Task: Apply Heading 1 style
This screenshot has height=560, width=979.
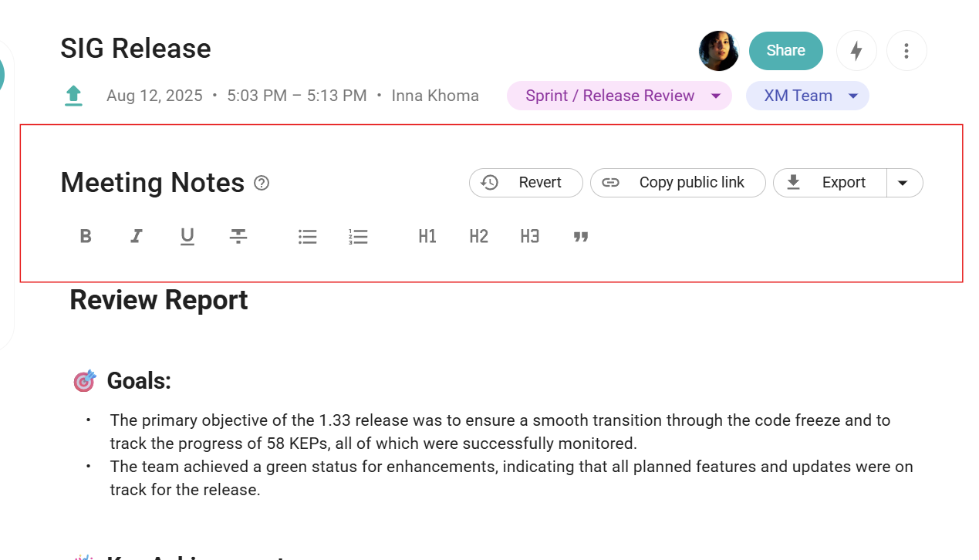Action: tap(427, 237)
